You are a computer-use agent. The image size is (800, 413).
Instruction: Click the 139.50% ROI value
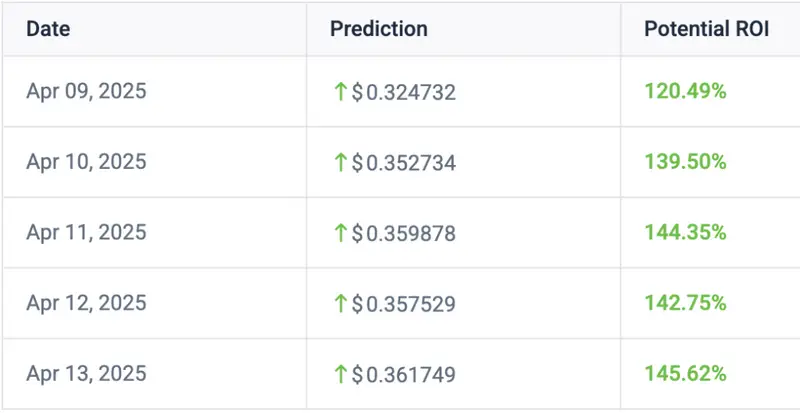tap(685, 162)
